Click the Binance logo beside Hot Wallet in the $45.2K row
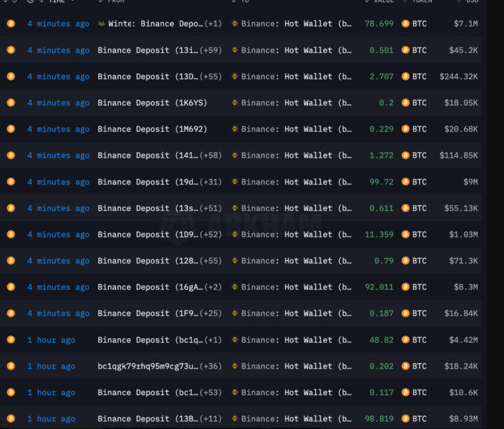 tap(235, 50)
